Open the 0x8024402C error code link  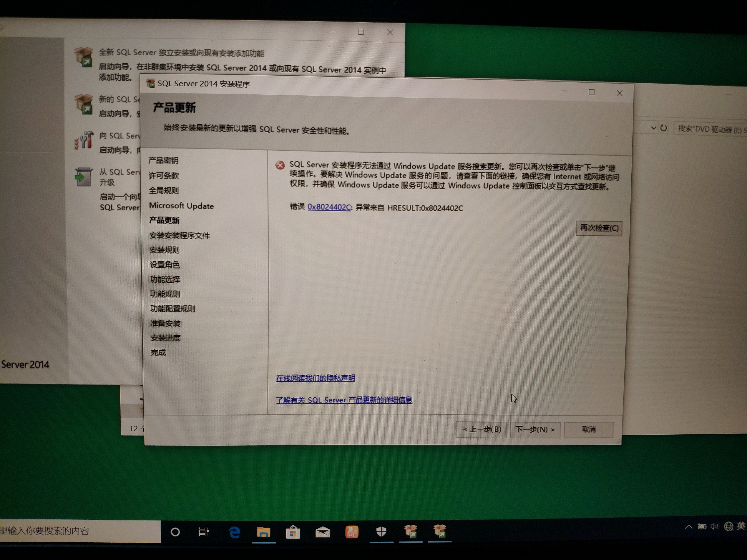329,207
